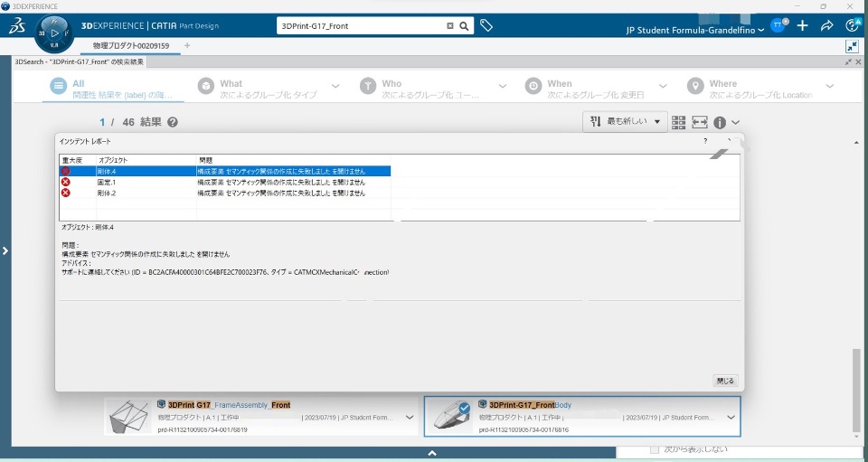Viewport: 868px width, 462px height.
Task: Click the オブジェクト column header
Action: click(x=113, y=160)
